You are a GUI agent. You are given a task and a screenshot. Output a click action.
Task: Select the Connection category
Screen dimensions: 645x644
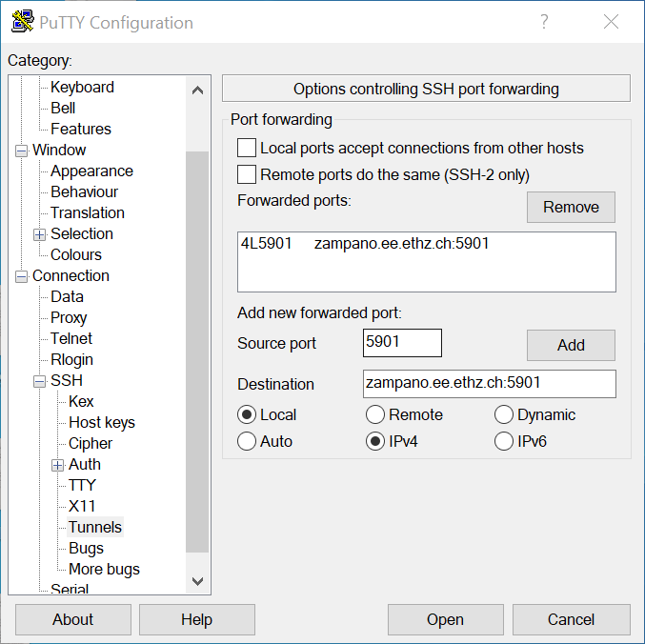[71, 276]
